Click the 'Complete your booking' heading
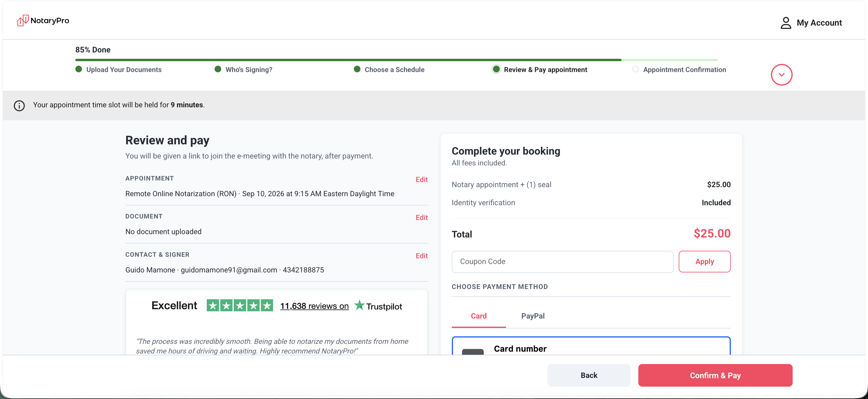 (x=506, y=151)
